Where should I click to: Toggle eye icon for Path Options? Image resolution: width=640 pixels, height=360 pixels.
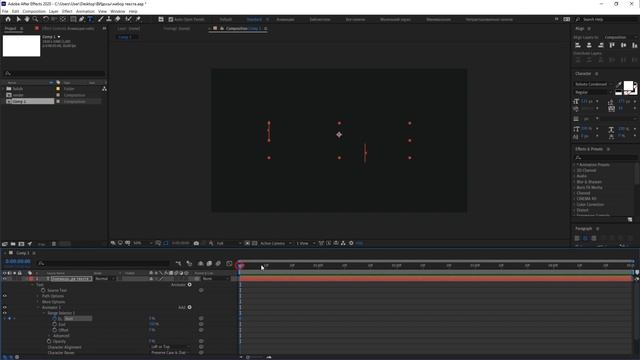coord(4,296)
